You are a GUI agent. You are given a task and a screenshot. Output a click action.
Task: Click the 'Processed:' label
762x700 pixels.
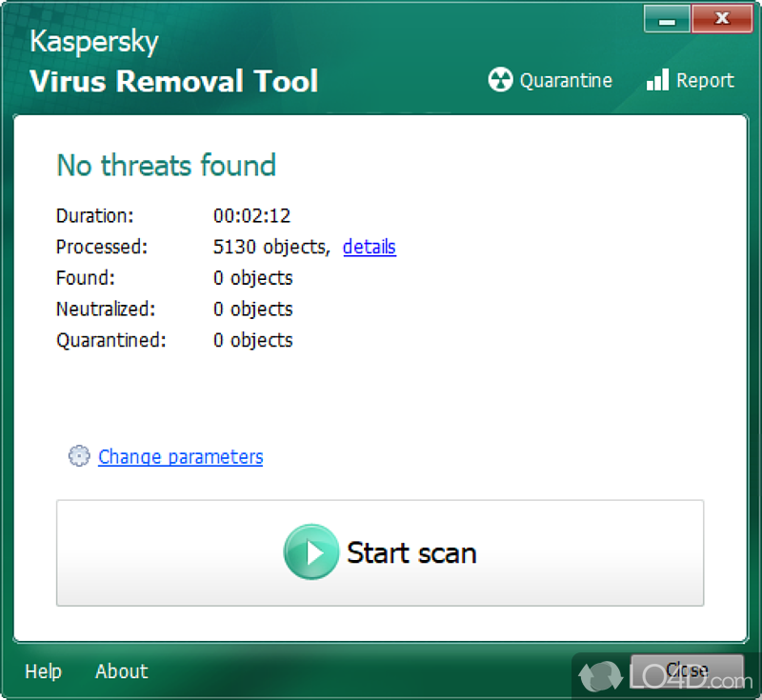point(102,247)
